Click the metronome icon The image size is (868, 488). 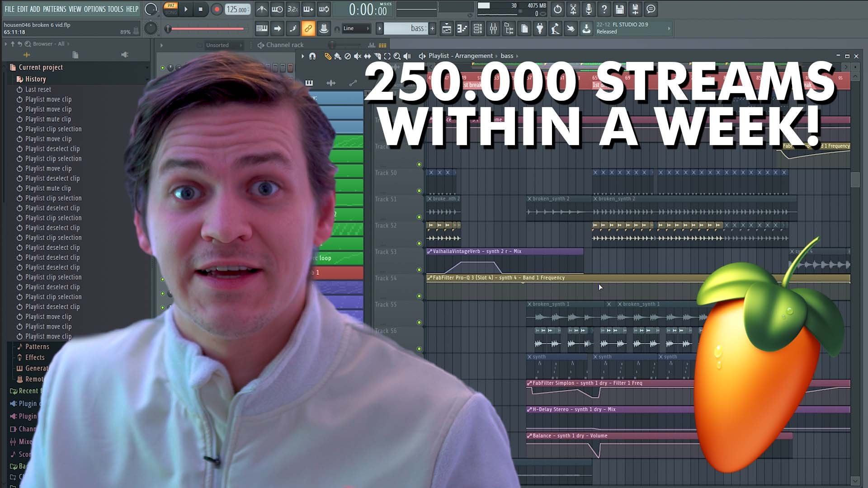click(261, 9)
